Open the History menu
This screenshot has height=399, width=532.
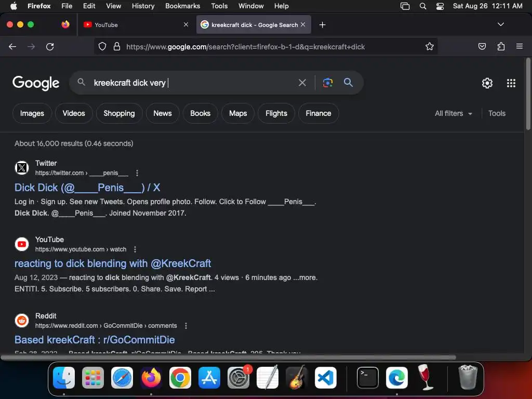tap(143, 6)
